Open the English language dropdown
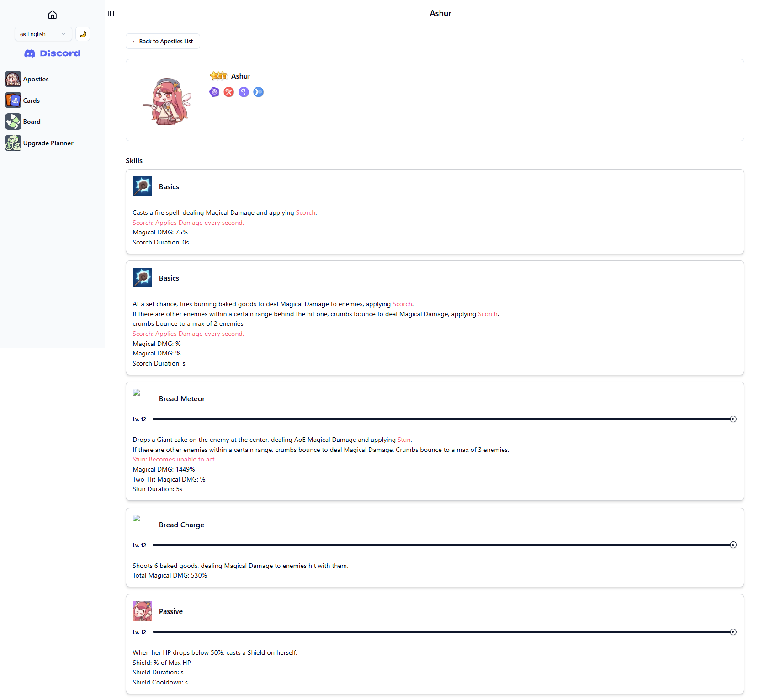 (x=43, y=34)
